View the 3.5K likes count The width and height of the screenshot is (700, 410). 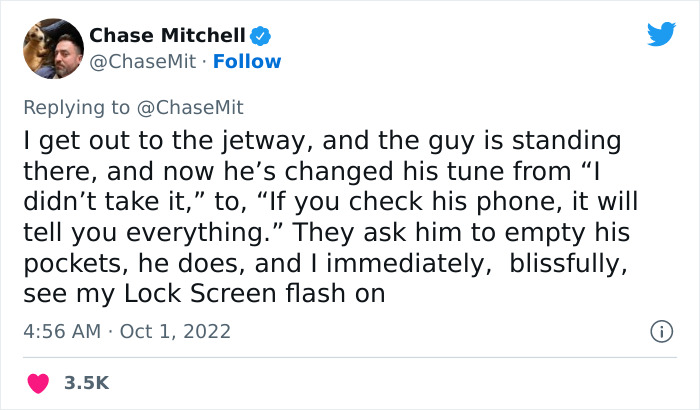[x=87, y=383]
